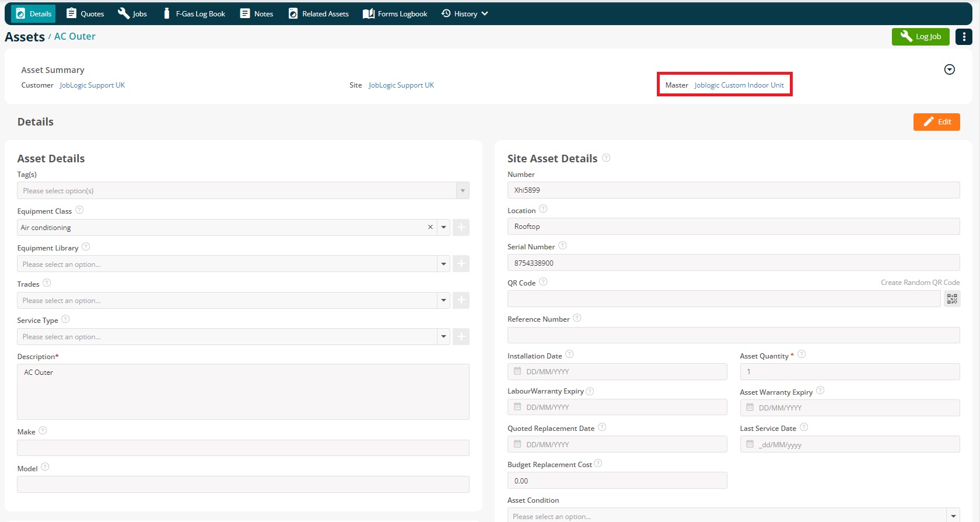Open the Last Service Date field

click(850, 444)
